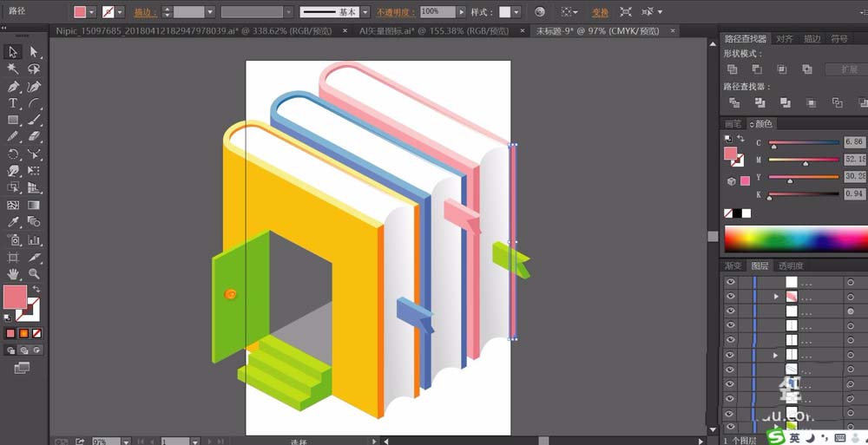
Task: Select the Rotate tool
Action: 13,154
